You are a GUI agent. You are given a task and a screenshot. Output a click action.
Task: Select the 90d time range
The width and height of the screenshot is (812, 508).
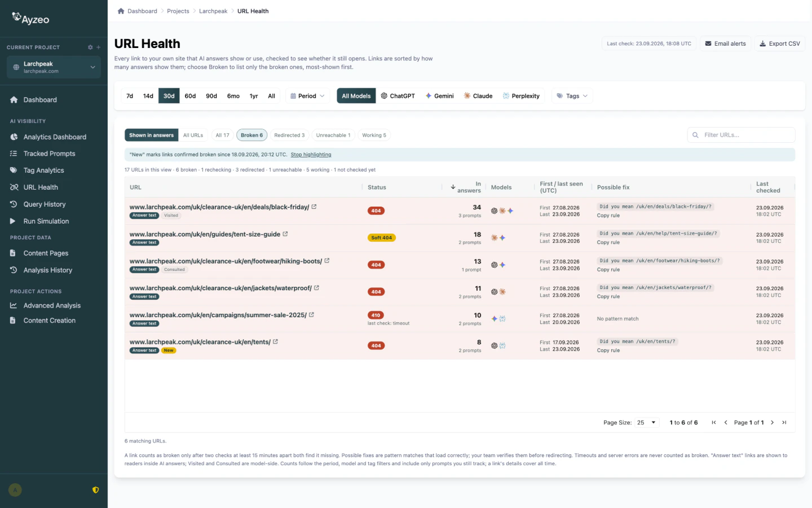click(x=211, y=96)
